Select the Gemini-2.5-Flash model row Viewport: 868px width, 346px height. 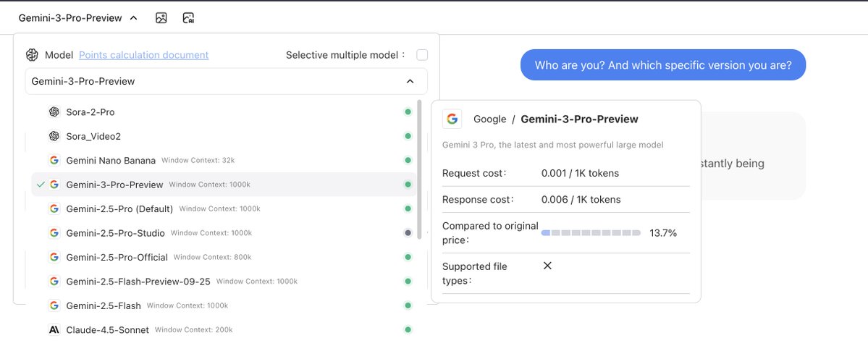(x=226, y=305)
